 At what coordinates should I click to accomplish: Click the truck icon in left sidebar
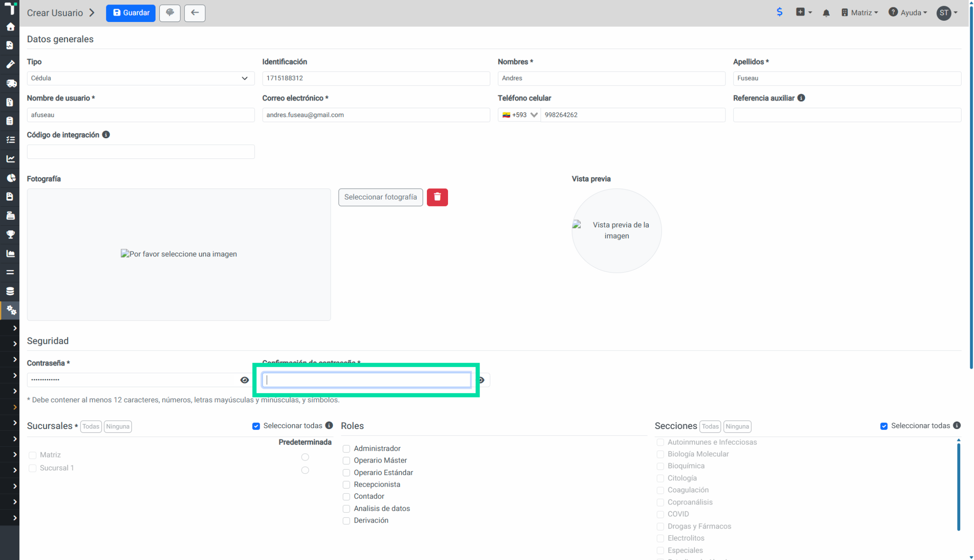point(10,83)
